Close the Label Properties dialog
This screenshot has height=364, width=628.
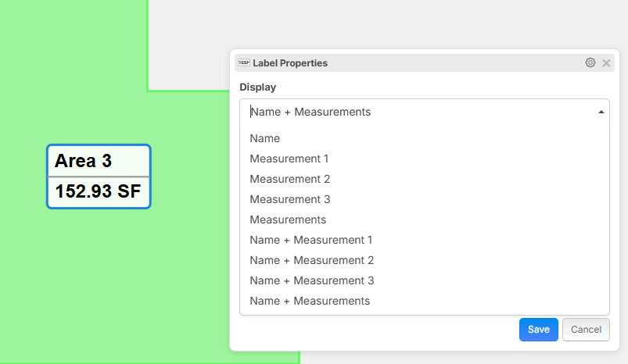click(x=606, y=62)
